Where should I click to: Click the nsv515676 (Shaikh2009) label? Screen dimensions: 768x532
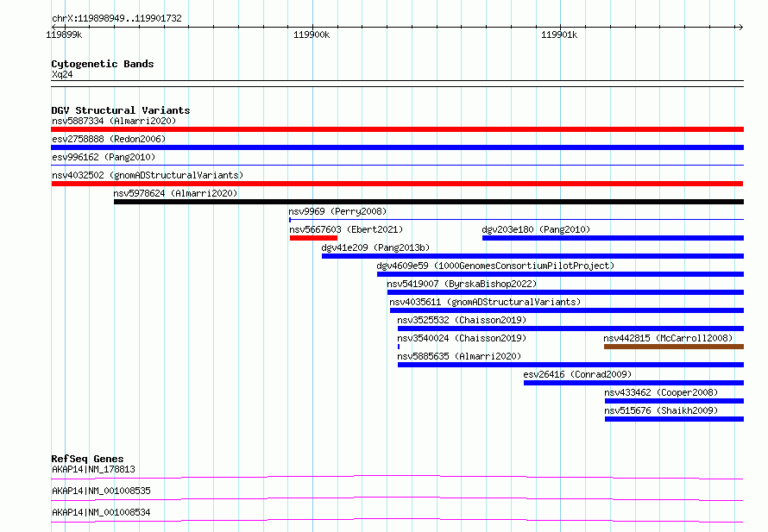(661, 410)
